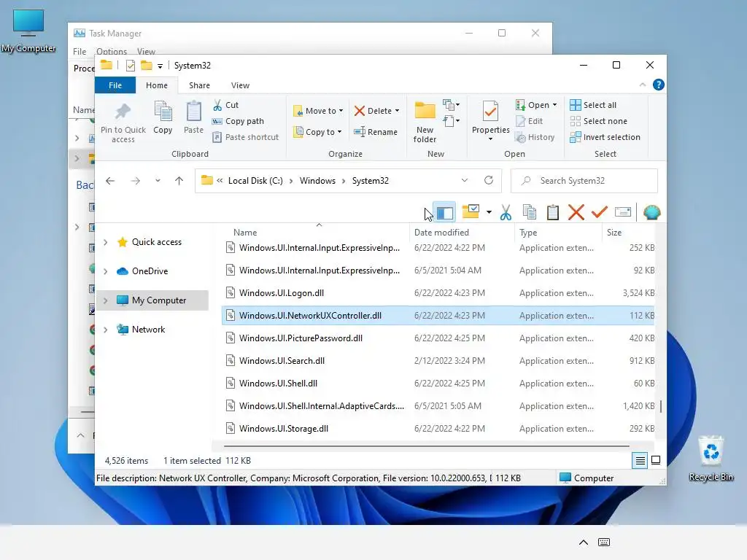Click the Rename ribbon button

(x=376, y=132)
